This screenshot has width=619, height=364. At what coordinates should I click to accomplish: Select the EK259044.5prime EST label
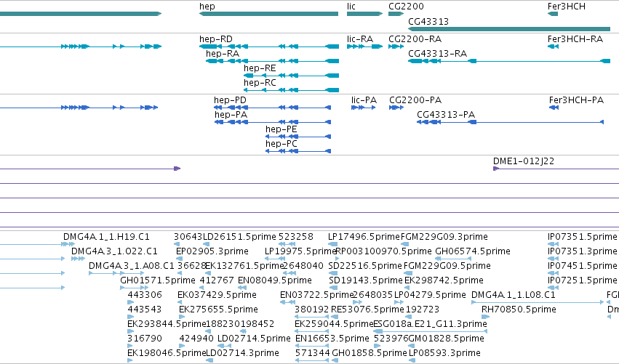(334, 324)
